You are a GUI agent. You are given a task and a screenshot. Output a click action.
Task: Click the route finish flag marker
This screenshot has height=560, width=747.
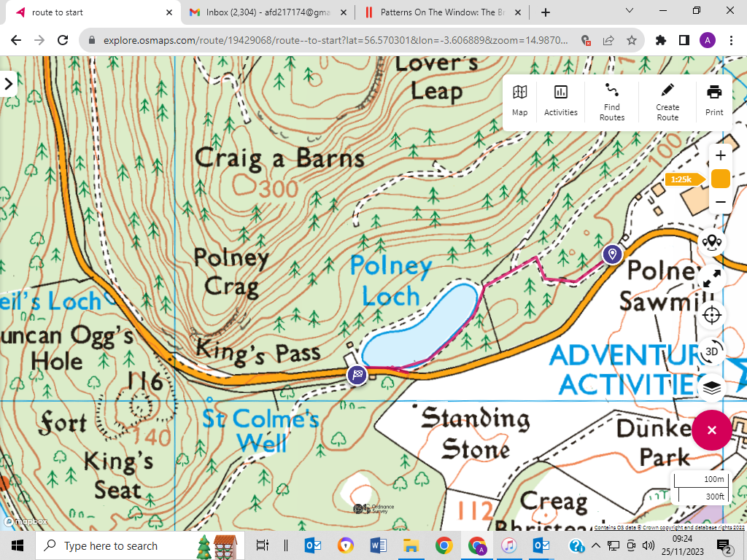point(357,375)
